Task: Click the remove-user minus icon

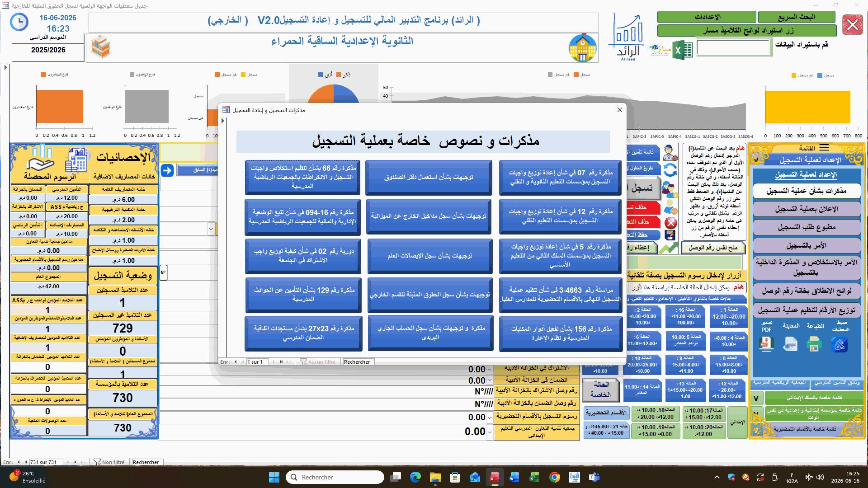Action: [670, 207]
